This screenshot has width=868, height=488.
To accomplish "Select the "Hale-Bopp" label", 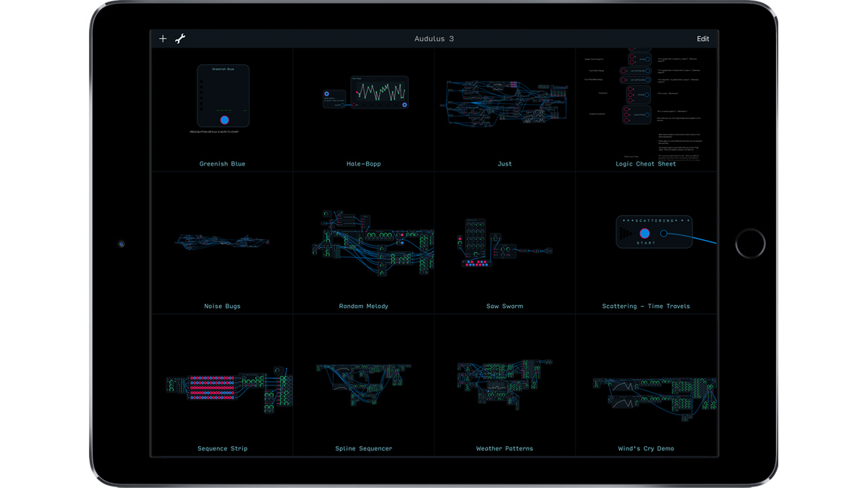I will click(x=363, y=164).
